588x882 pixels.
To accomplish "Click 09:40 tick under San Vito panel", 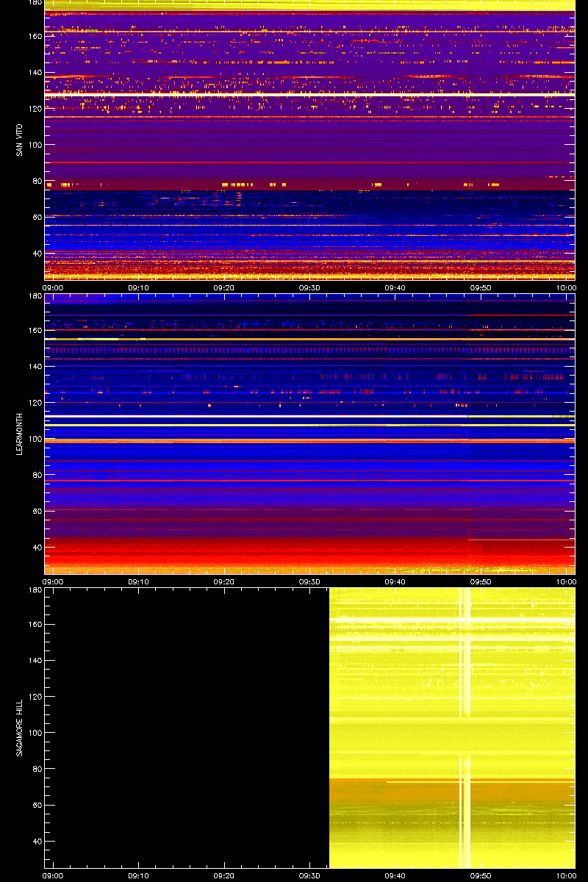I will (395, 288).
